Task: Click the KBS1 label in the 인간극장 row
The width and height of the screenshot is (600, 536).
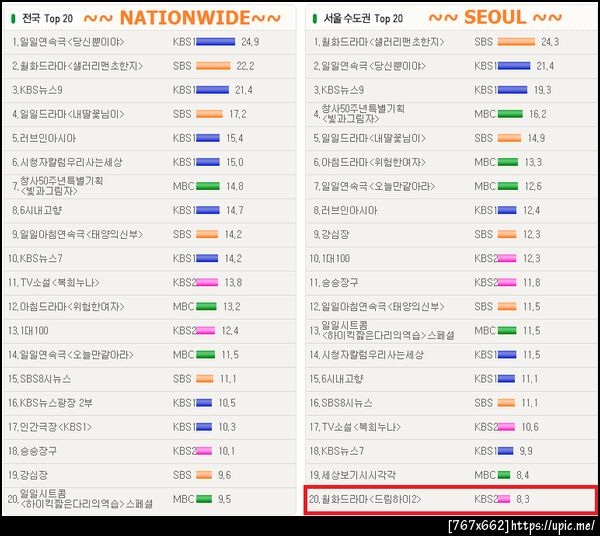Action: coord(184,427)
